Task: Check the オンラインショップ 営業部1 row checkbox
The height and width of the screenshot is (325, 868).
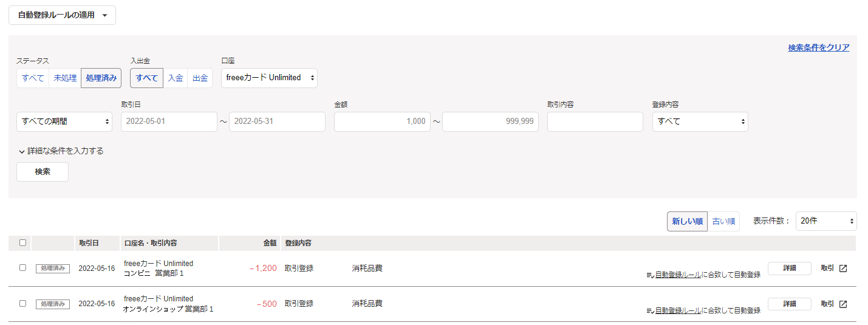Action: pos(22,303)
